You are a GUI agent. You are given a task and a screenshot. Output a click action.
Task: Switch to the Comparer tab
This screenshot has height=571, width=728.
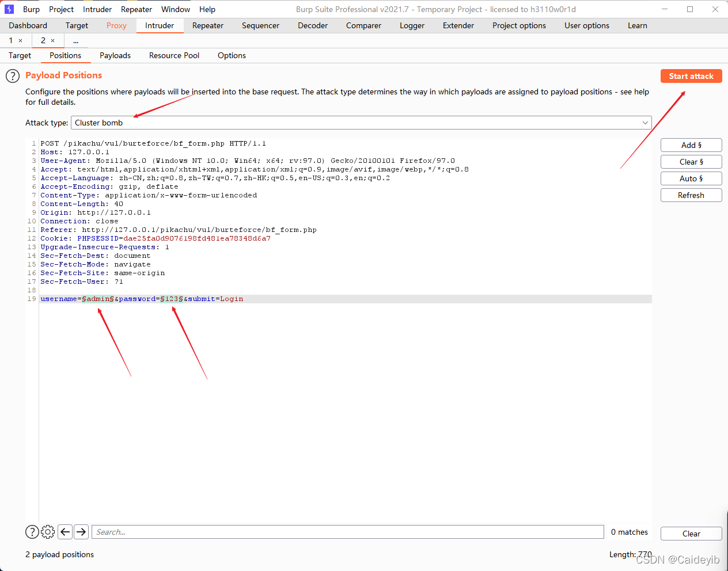[x=363, y=25]
